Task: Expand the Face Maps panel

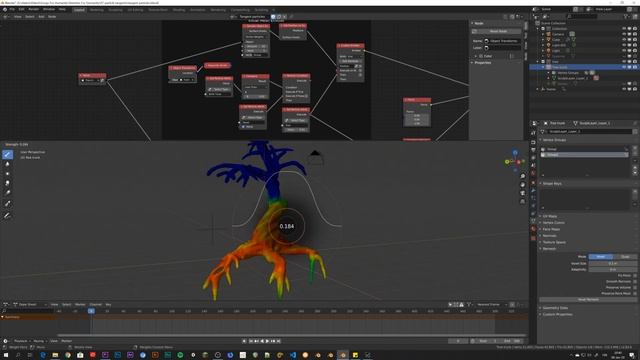Action: click(x=551, y=229)
